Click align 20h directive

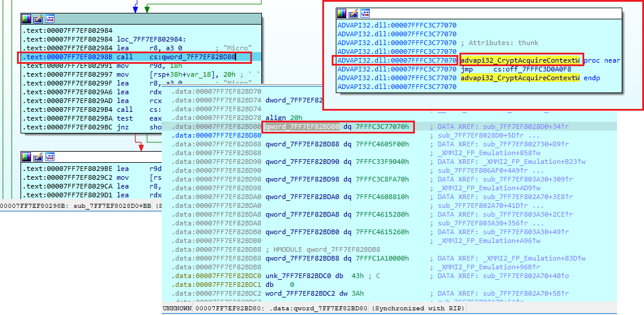coord(284,117)
